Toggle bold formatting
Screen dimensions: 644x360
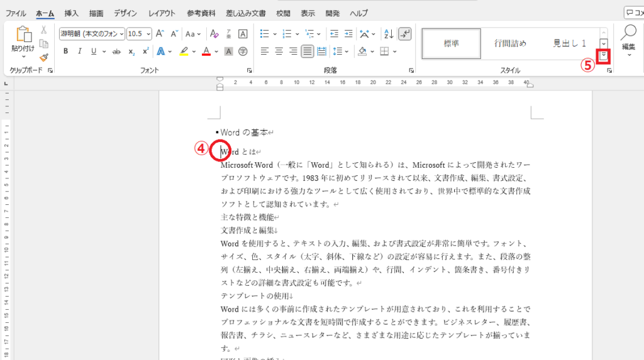pyautogui.click(x=65, y=52)
